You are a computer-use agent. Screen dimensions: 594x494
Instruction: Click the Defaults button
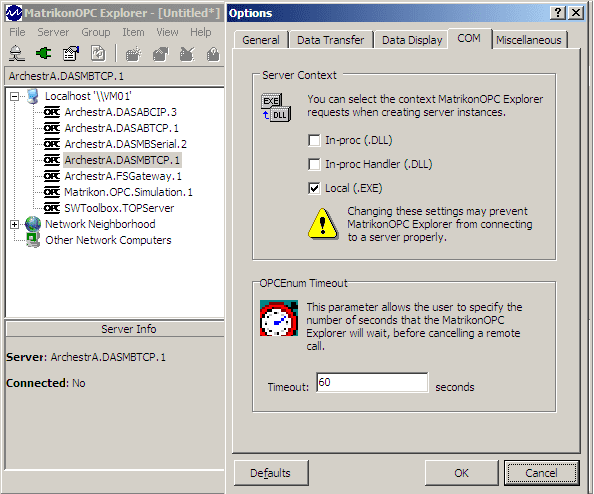[x=271, y=473]
